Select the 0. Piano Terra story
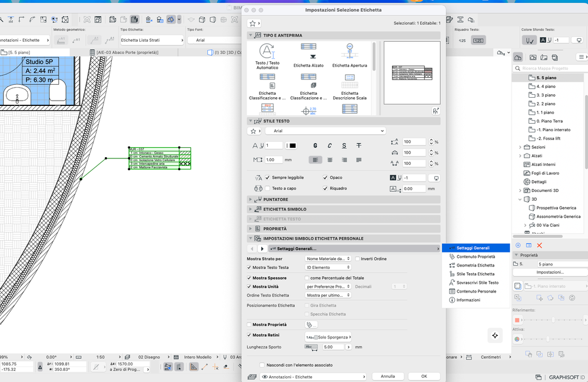 click(x=549, y=121)
